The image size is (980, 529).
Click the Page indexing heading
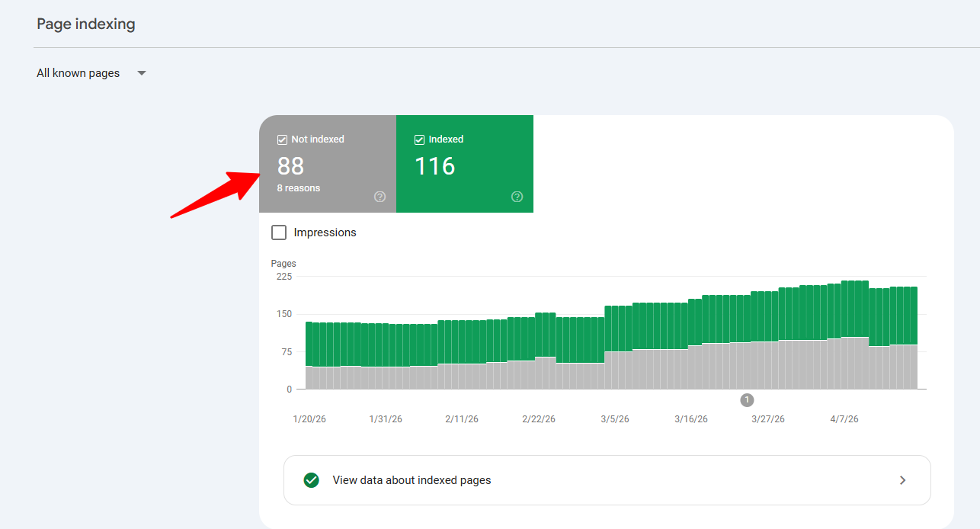pos(86,24)
